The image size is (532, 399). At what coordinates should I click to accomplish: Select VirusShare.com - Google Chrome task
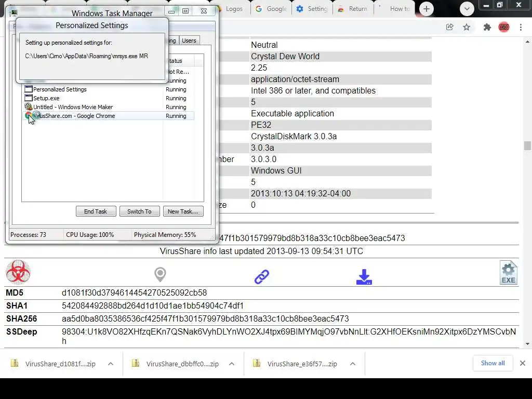pos(109,116)
